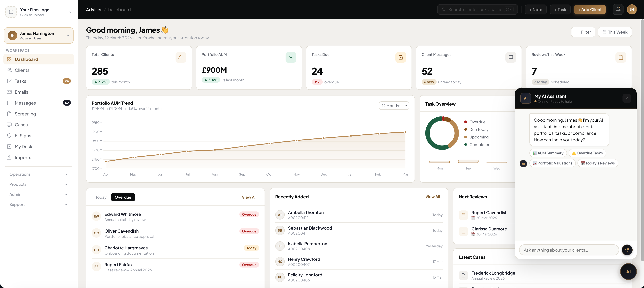Open Screening in the sidebar
Viewport: 644px width, 288px height.
(x=25, y=114)
